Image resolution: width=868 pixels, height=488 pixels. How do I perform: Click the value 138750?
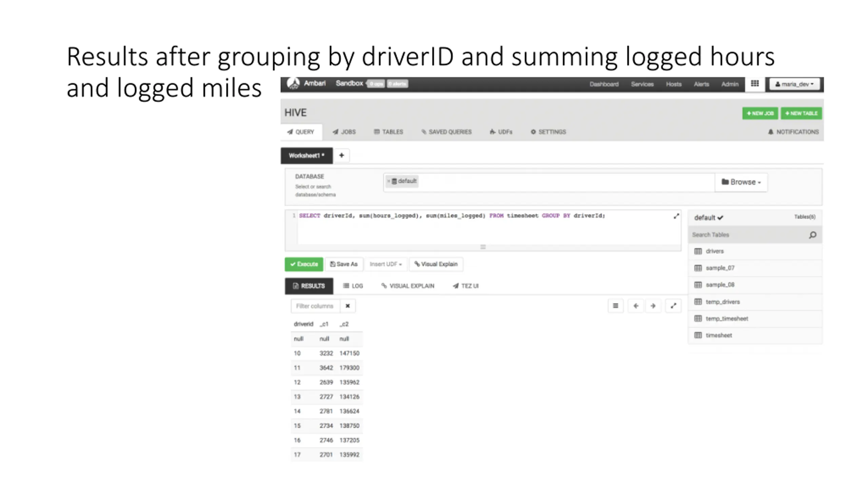349,426
